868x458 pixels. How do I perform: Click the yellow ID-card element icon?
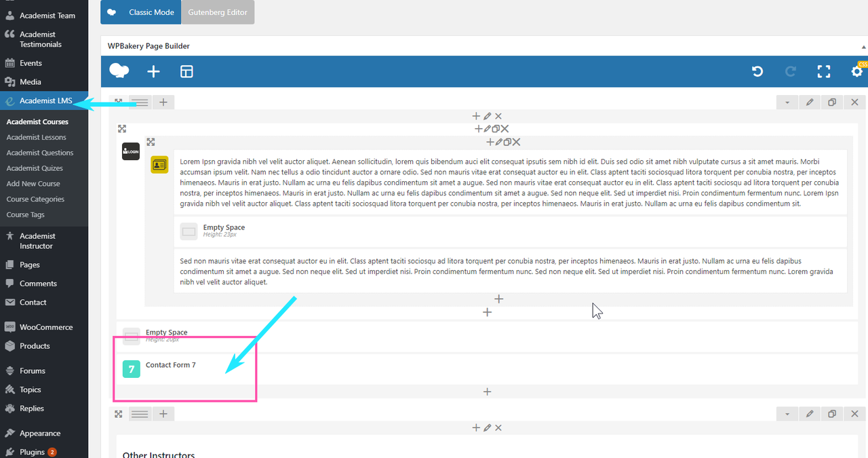coord(159,164)
